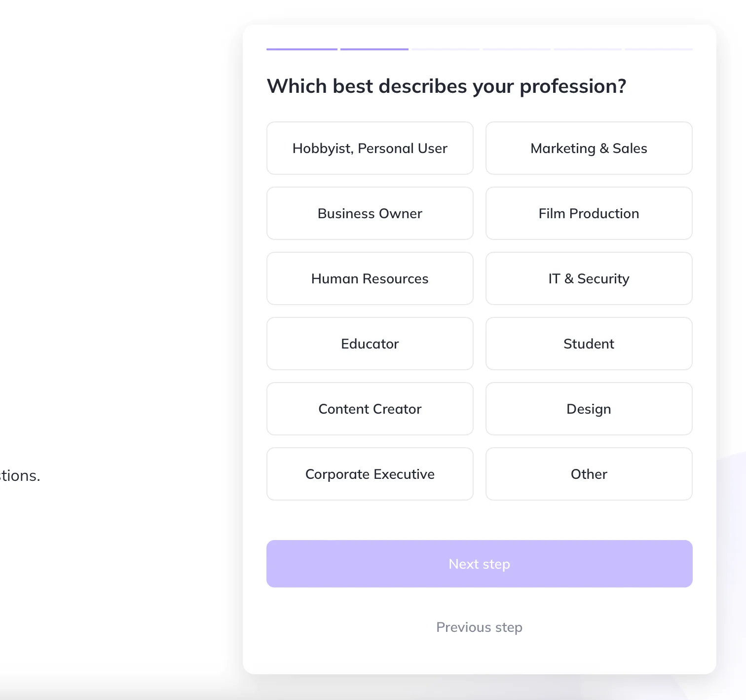The width and height of the screenshot is (746, 700).
Task: Go back via Previous step link
Action: click(479, 627)
